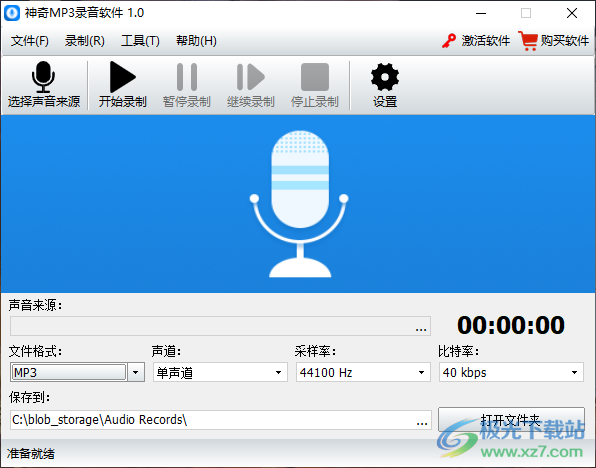Open the 工具(T) menu

coord(140,41)
